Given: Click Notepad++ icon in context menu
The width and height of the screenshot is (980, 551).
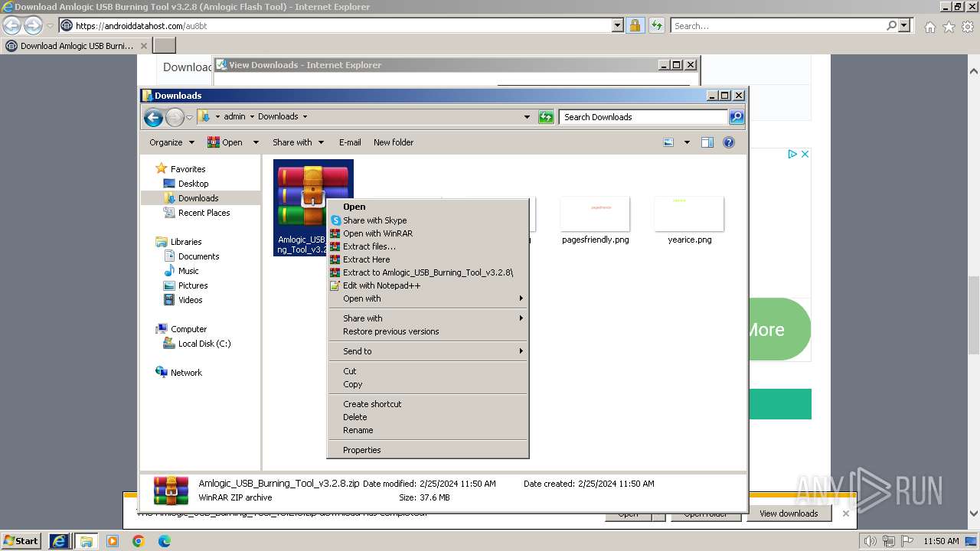Looking at the screenshot, I should tap(335, 285).
